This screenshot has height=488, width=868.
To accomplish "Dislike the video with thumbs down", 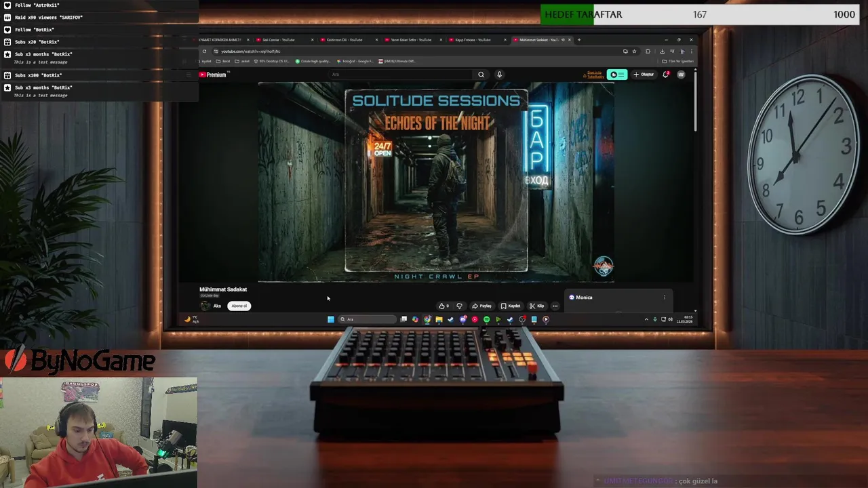I will [460, 306].
